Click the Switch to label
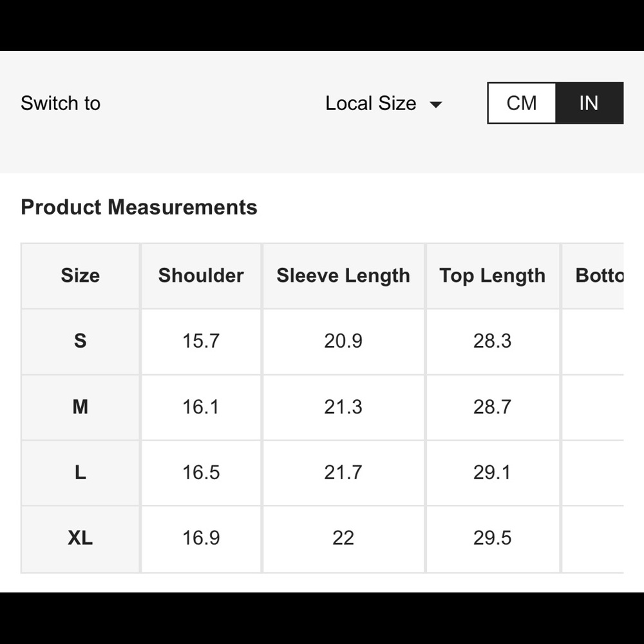Viewport: 644px width, 644px height. click(x=61, y=104)
